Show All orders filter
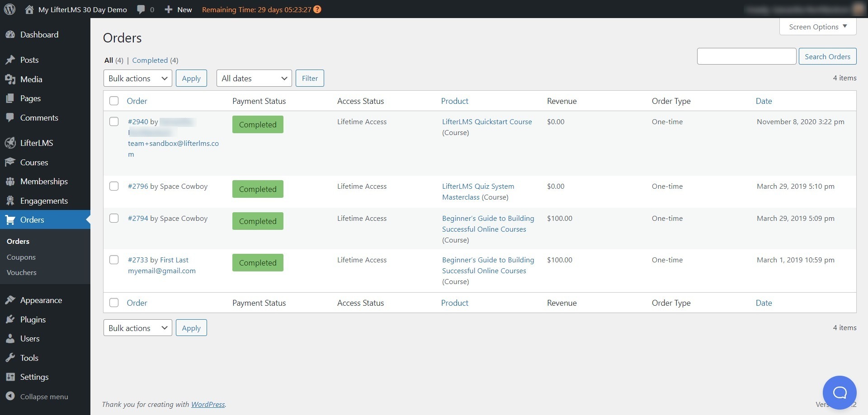 point(108,60)
